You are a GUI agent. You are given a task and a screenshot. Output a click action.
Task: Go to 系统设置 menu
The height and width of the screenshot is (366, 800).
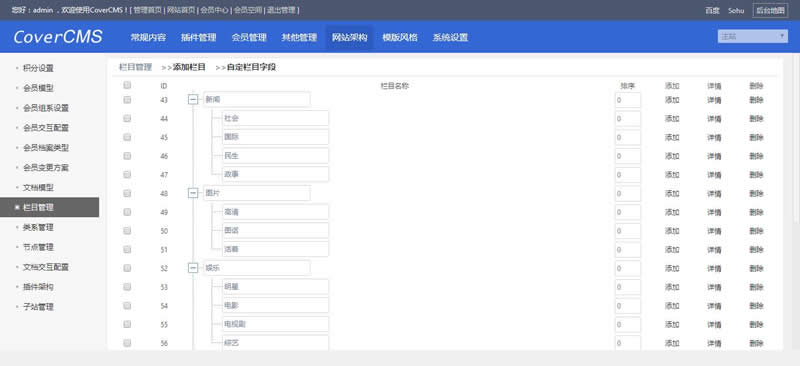click(x=450, y=37)
